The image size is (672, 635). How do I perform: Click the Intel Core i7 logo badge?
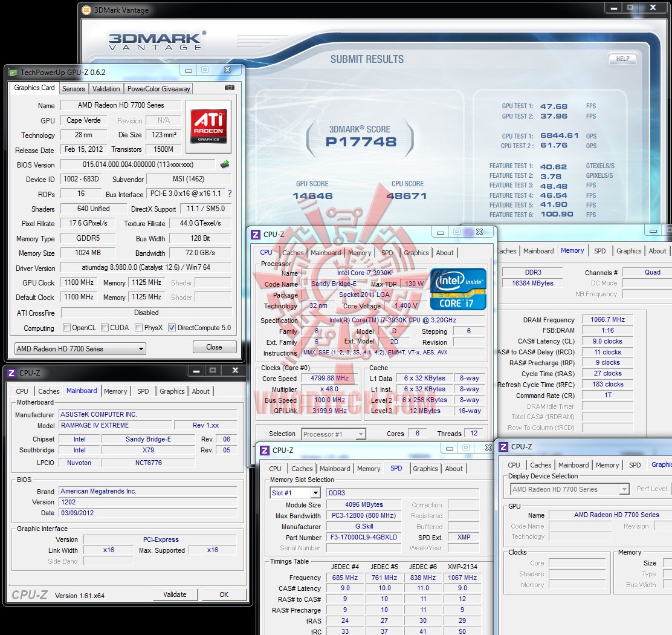click(458, 288)
